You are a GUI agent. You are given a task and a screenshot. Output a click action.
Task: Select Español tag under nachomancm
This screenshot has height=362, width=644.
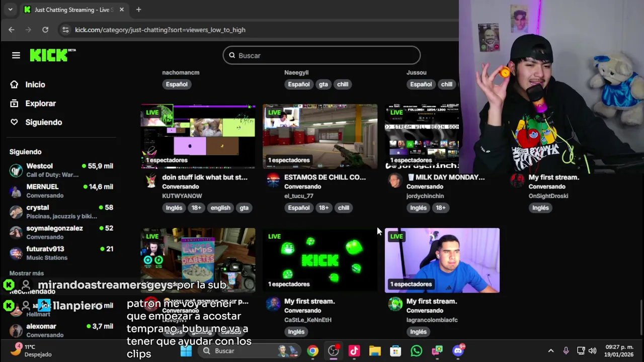(177, 84)
